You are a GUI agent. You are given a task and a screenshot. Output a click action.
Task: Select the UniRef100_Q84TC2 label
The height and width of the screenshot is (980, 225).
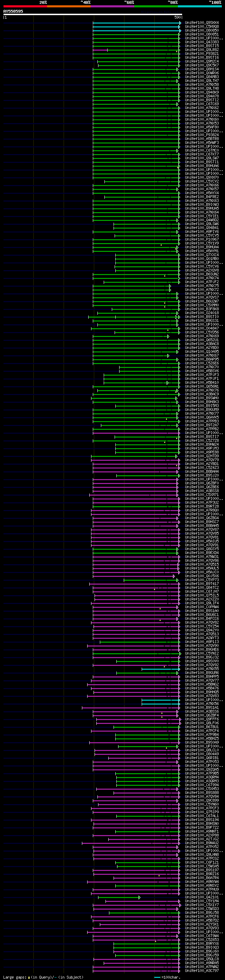[202, 588]
